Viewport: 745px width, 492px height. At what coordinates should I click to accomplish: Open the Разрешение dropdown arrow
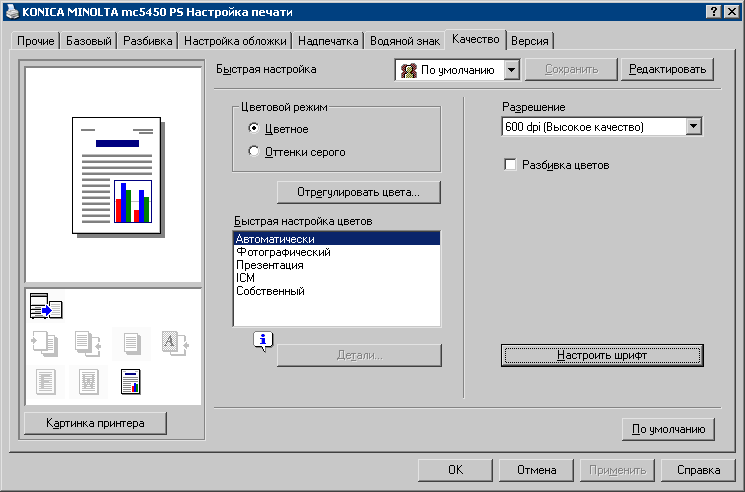point(694,127)
